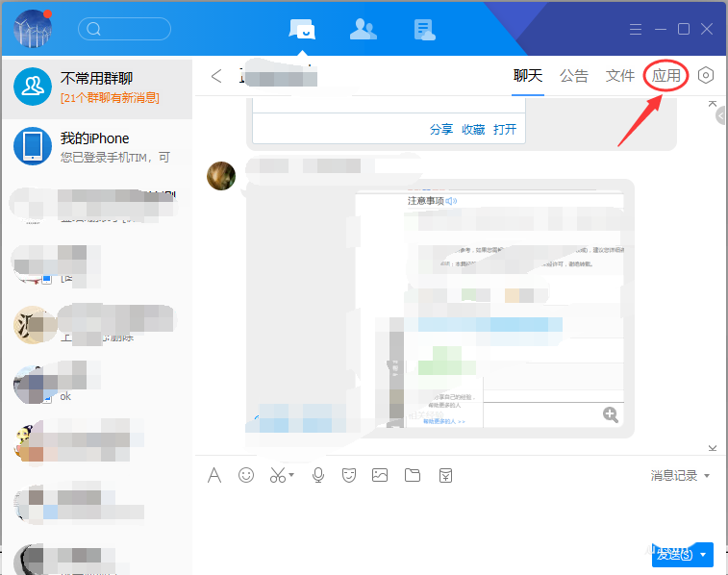This screenshot has height=575, width=728.
Task: Switch to the 公告 tab
Action: coord(574,76)
